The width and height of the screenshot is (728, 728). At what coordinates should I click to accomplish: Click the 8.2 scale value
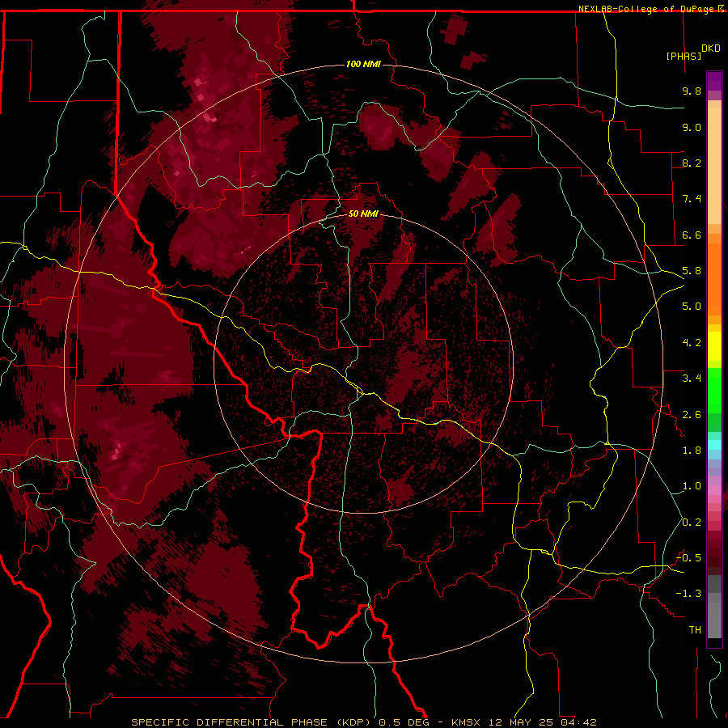coord(692,163)
